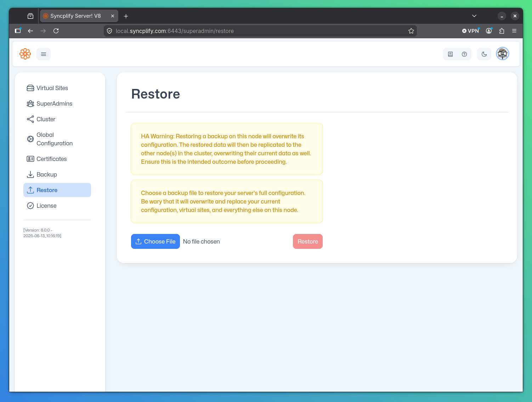This screenshot has width=532, height=402.
Task: Open the browser application menu
Action: (x=514, y=31)
